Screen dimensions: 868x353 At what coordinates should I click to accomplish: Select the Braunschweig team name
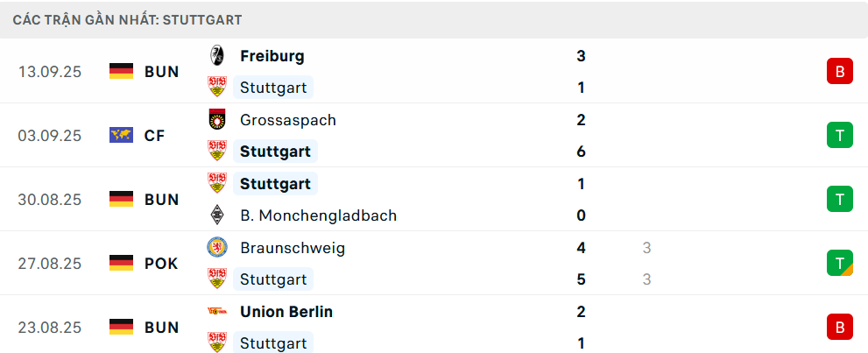coord(292,248)
